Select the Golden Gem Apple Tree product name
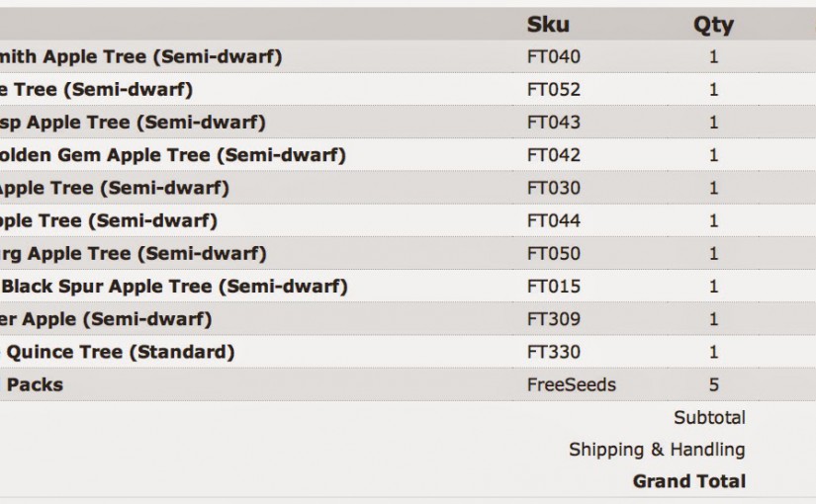This screenshot has height=504, width=816. (x=173, y=155)
